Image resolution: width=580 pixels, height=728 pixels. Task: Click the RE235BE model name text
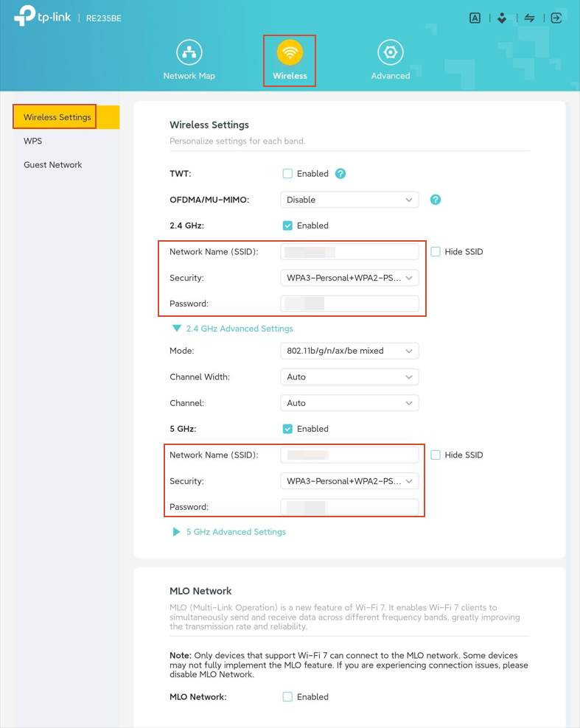(x=104, y=18)
